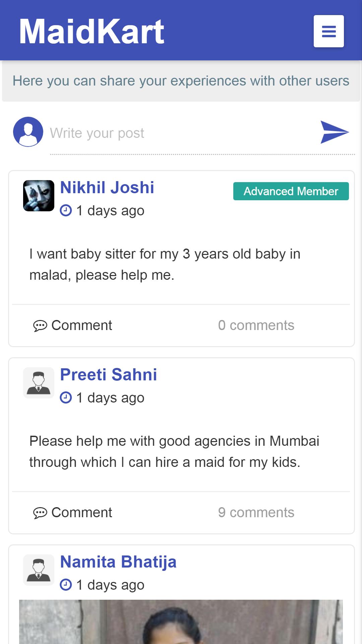Click the clock icon on Nikhil Joshi's post
Image resolution: width=362 pixels, height=644 pixels.
pyautogui.click(x=66, y=211)
